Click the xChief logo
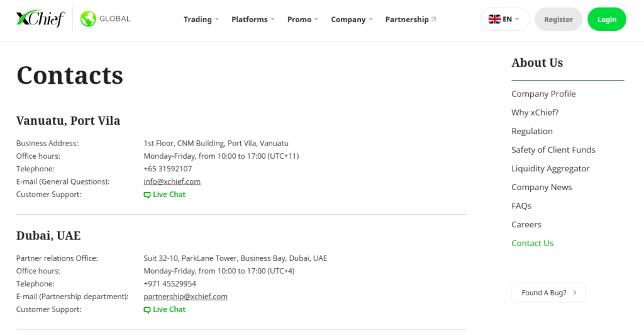This screenshot has height=335, width=644. (x=40, y=19)
